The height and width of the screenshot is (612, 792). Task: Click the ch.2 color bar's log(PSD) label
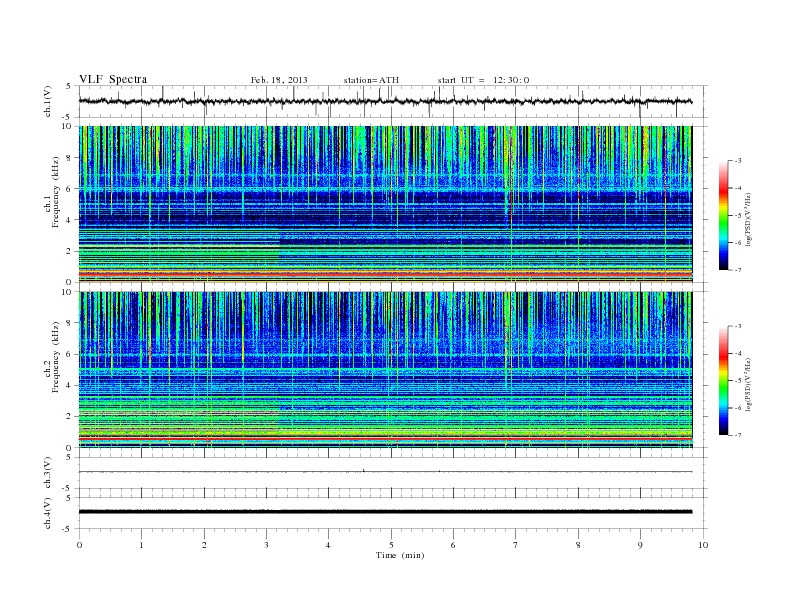pos(749,384)
